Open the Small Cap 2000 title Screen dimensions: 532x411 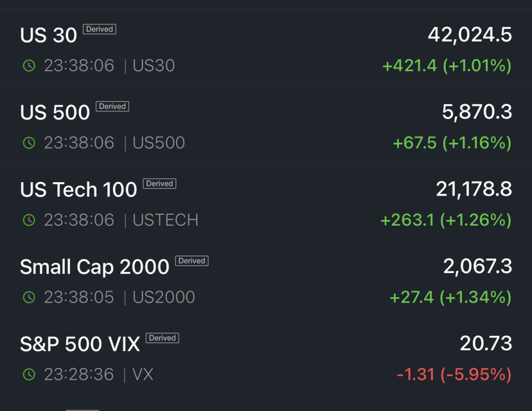95,267
